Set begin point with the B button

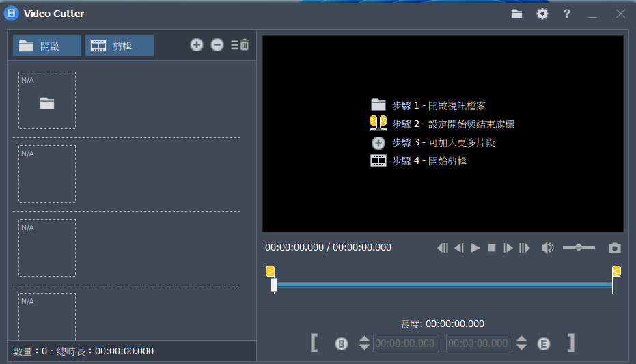click(342, 344)
